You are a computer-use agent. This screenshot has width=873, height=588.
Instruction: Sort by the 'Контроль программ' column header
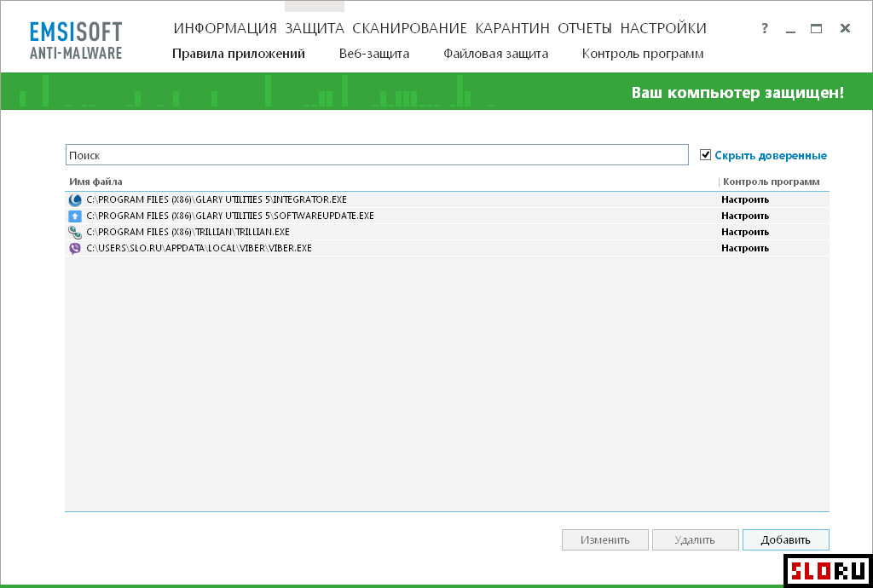(x=771, y=182)
